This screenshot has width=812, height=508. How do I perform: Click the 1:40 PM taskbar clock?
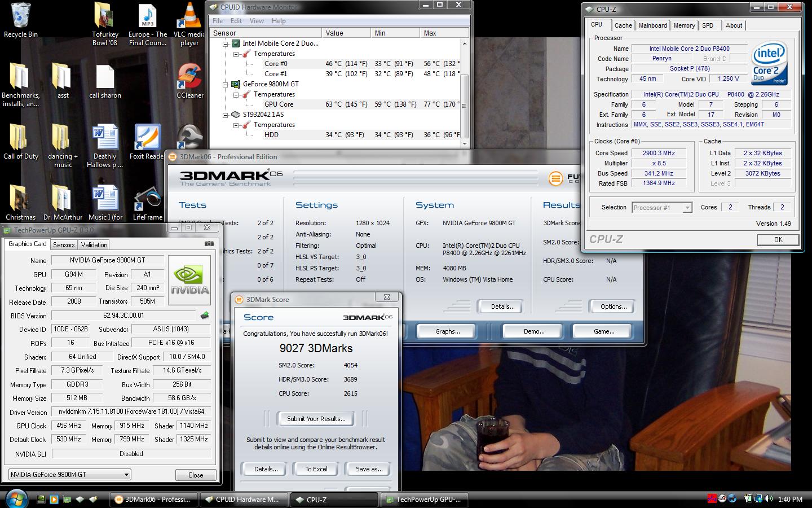tap(790, 500)
